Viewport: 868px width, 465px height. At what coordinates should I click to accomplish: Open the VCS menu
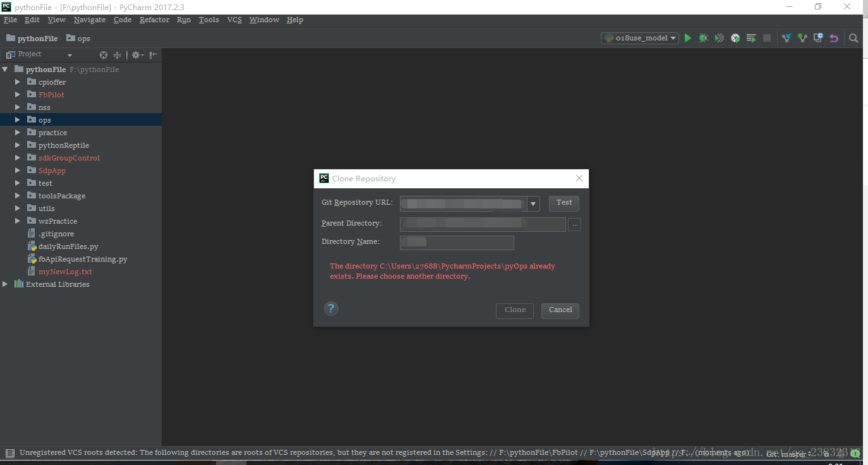[234, 20]
